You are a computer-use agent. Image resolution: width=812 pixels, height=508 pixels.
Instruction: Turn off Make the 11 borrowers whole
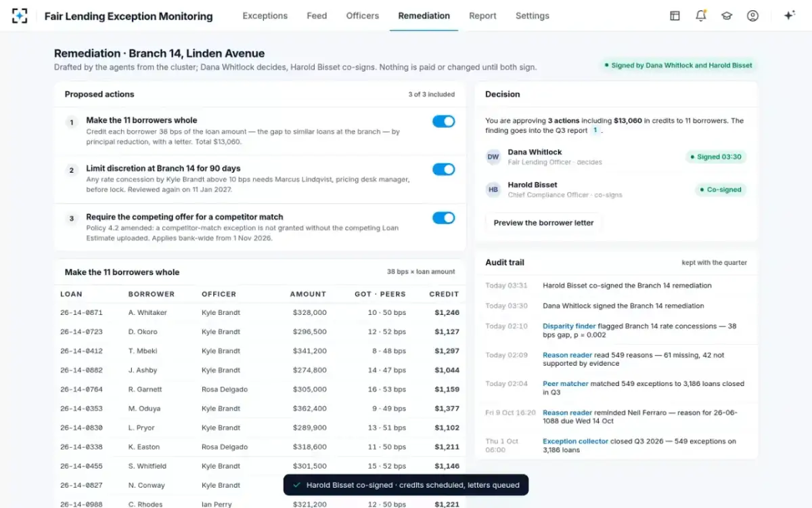pyautogui.click(x=444, y=121)
